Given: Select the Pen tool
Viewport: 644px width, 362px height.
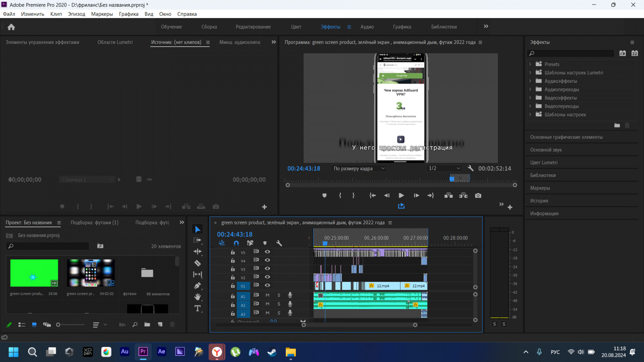Looking at the screenshot, I should [197, 286].
